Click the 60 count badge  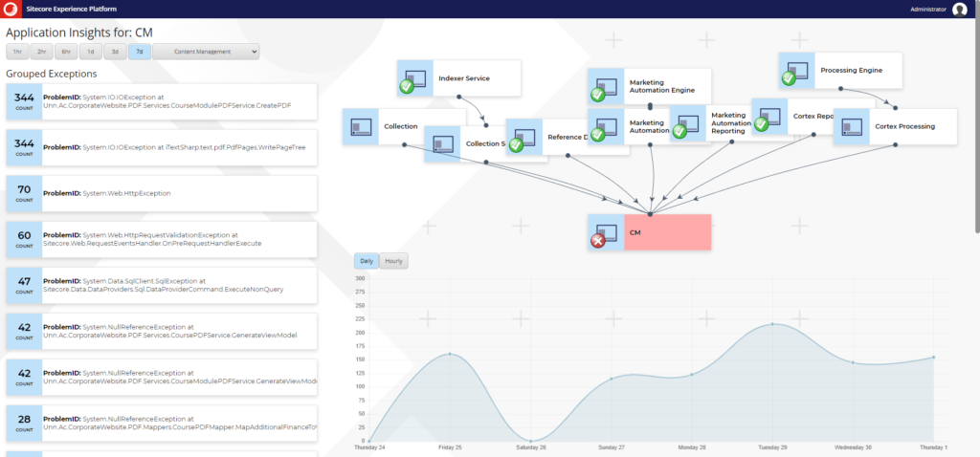coord(24,239)
